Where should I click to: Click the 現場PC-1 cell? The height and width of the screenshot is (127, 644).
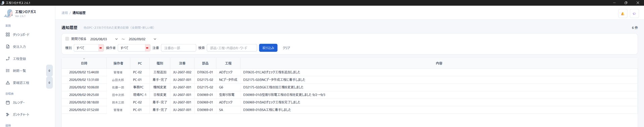(x=140, y=95)
